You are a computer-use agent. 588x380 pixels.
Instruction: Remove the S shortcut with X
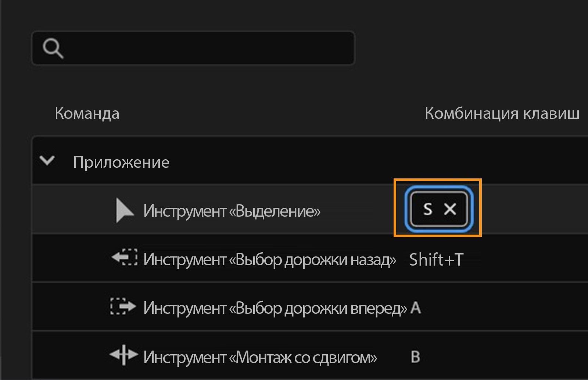tap(450, 209)
